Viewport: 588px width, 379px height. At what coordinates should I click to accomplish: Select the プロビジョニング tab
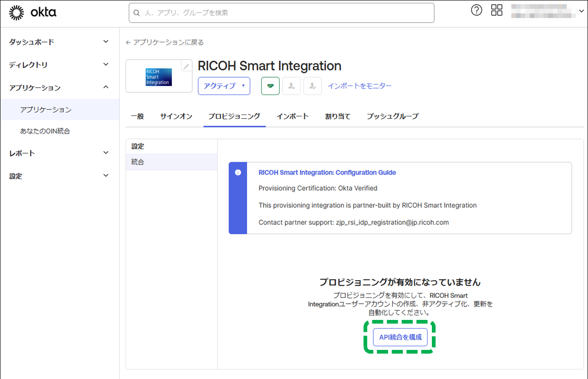(234, 116)
